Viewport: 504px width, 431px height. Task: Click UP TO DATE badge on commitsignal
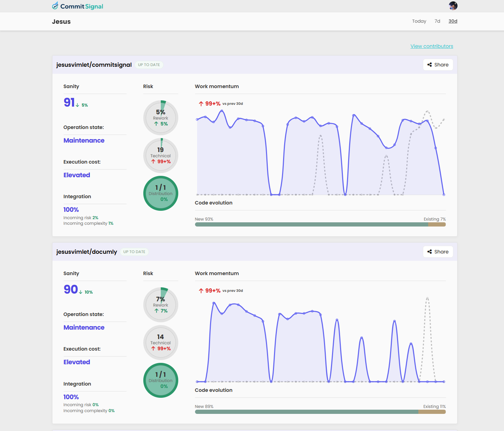[149, 65]
